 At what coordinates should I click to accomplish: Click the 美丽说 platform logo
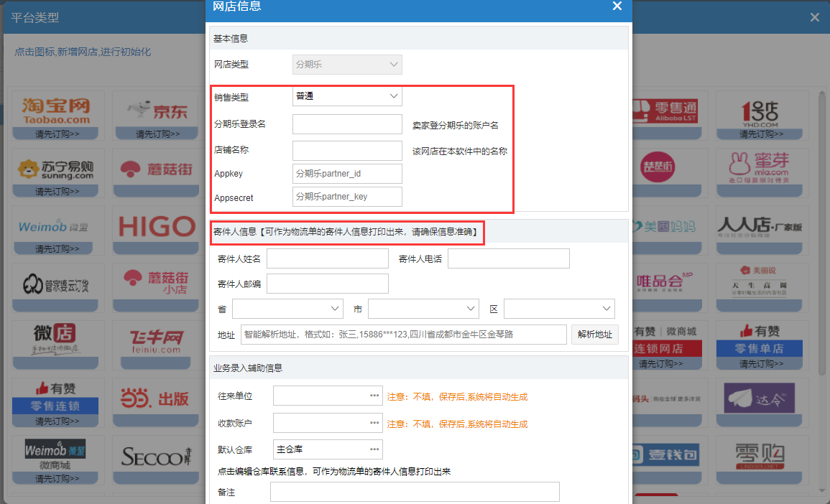[x=760, y=280]
